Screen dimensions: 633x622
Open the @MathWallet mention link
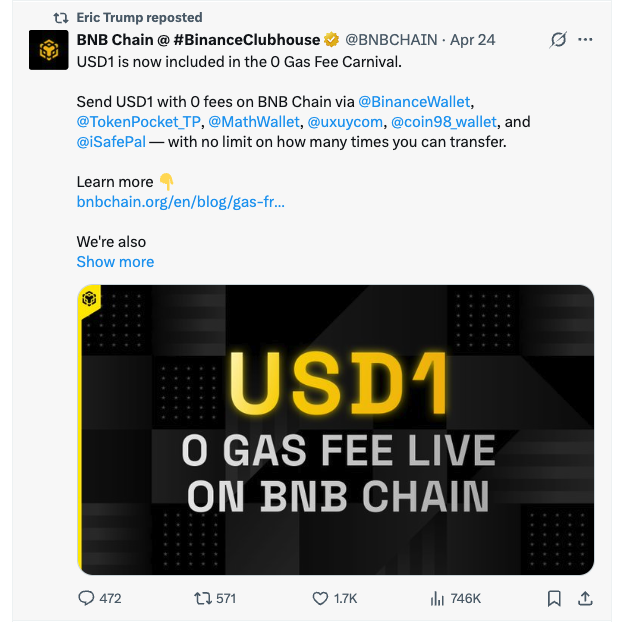(252, 122)
